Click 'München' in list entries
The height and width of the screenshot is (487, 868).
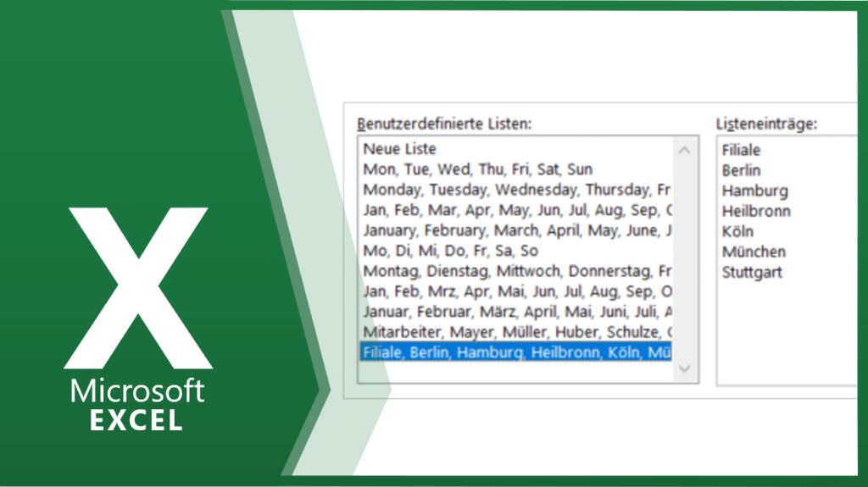click(754, 252)
